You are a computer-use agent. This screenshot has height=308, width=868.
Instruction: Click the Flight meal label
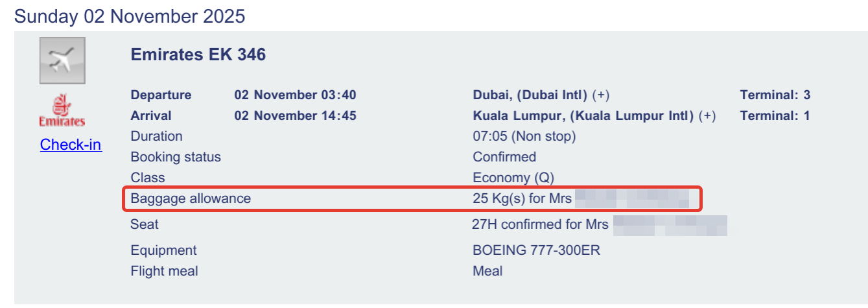164,271
